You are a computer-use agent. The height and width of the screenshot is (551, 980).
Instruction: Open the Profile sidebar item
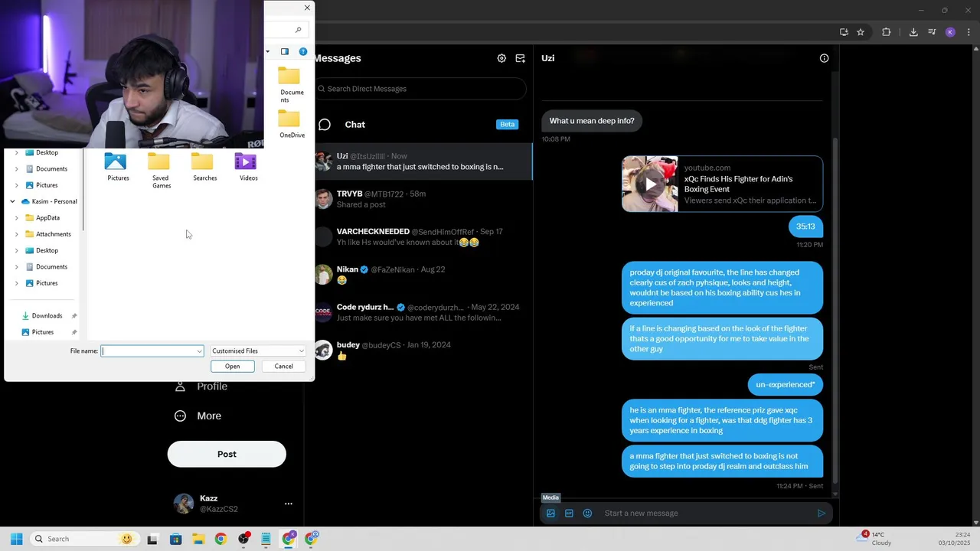pyautogui.click(x=201, y=386)
